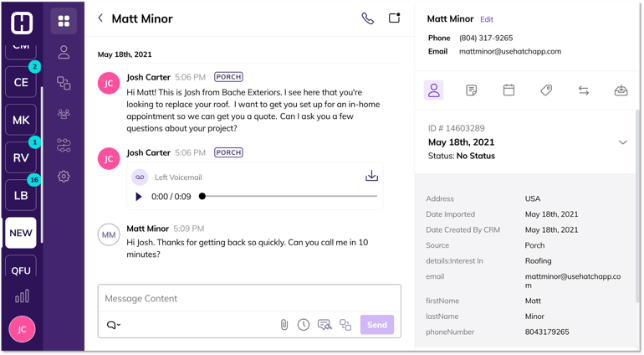Image resolution: width=644 pixels, height=355 pixels.
Task: Open the dashboard grid icon in sidebar
Action: point(64,21)
